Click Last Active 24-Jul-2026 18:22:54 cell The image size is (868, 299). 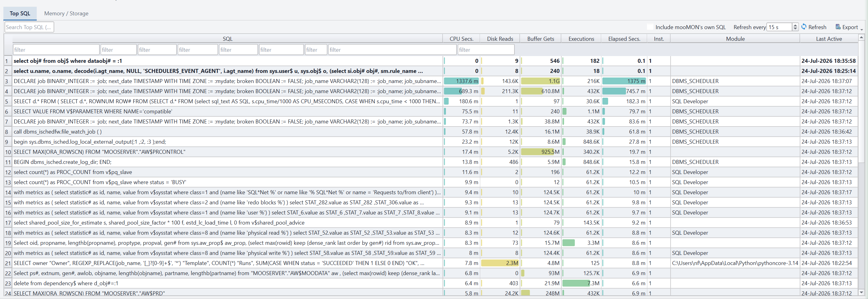tap(829, 263)
